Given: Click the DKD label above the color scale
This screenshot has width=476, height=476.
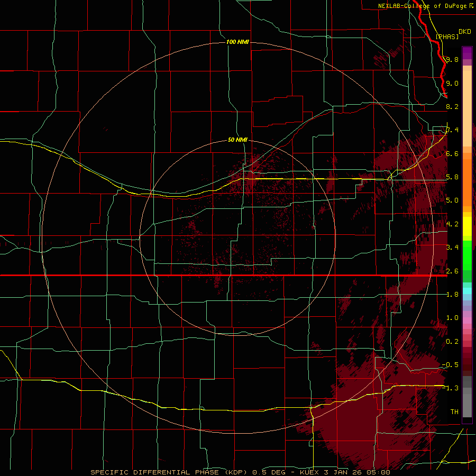Looking at the screenshot, I should pyautogui.click(x=464, y=32).
